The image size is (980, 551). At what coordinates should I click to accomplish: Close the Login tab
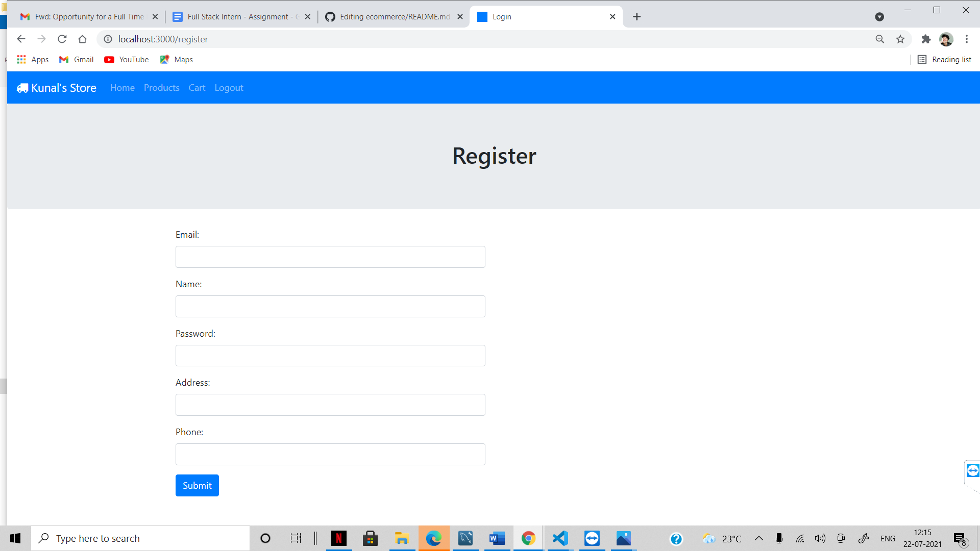[612, 17]
